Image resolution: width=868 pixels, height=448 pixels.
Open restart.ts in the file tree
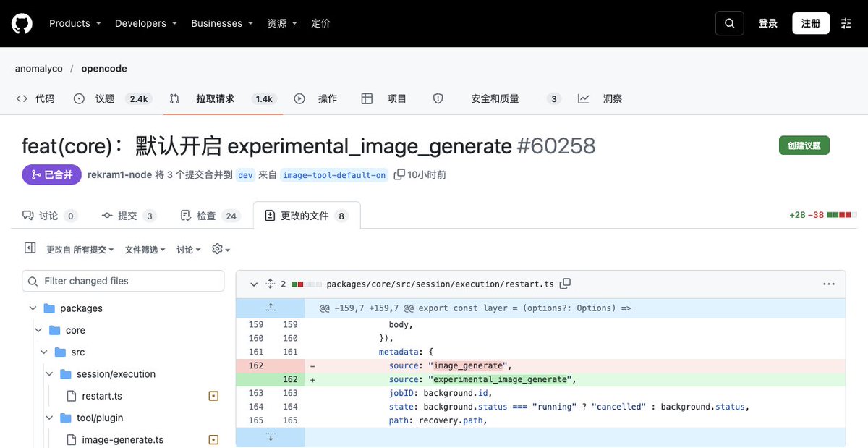(x=102, y=396)
